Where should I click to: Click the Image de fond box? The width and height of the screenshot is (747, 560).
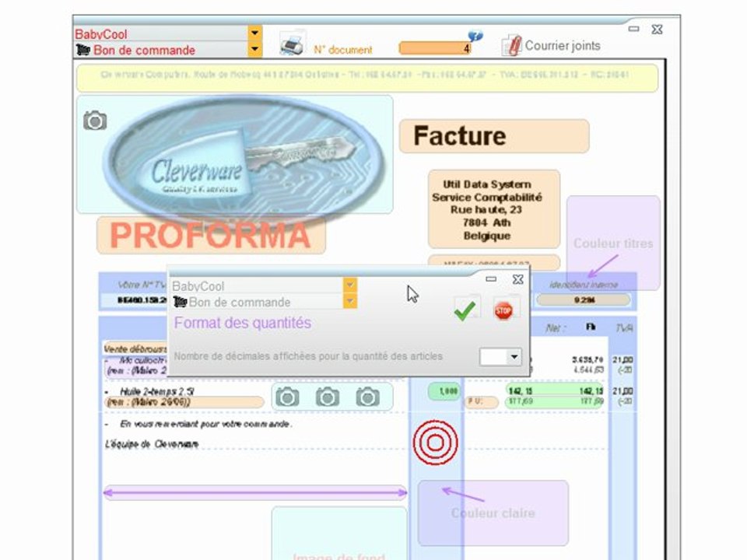[x=339, y=534]
